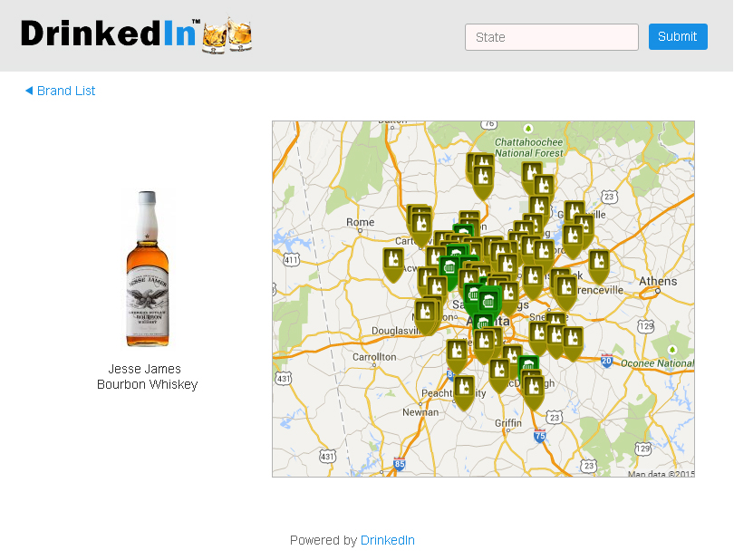Select the liquor marker above Peachtree City
734x560 pixels.
coord(464,392)
